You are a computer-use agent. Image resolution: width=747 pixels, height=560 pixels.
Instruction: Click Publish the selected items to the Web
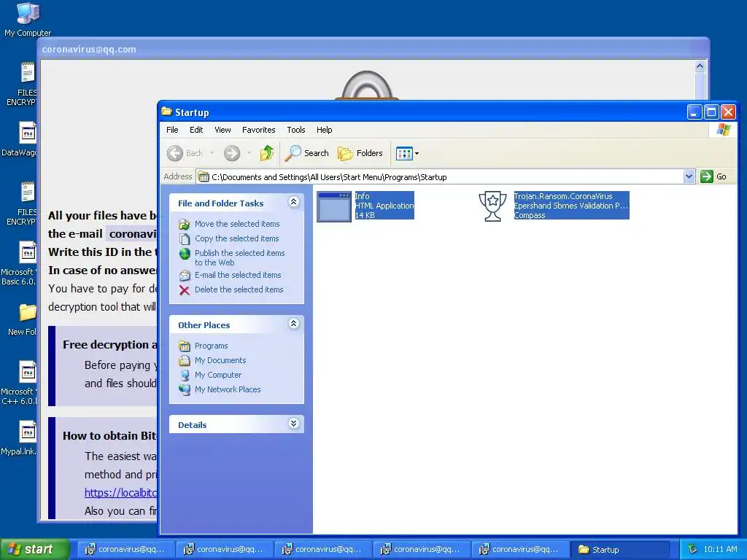pyautogui.click(x=239, y=257)
